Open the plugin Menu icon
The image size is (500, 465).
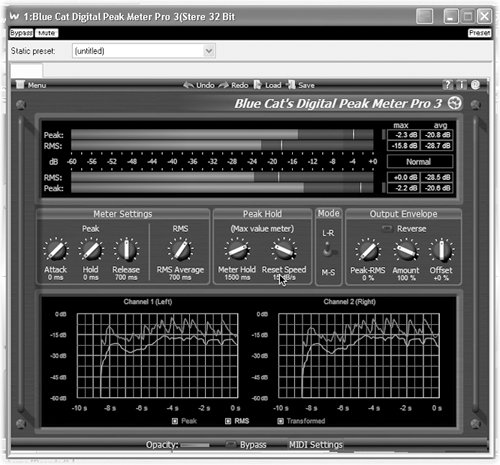click(x=20, y=85)
